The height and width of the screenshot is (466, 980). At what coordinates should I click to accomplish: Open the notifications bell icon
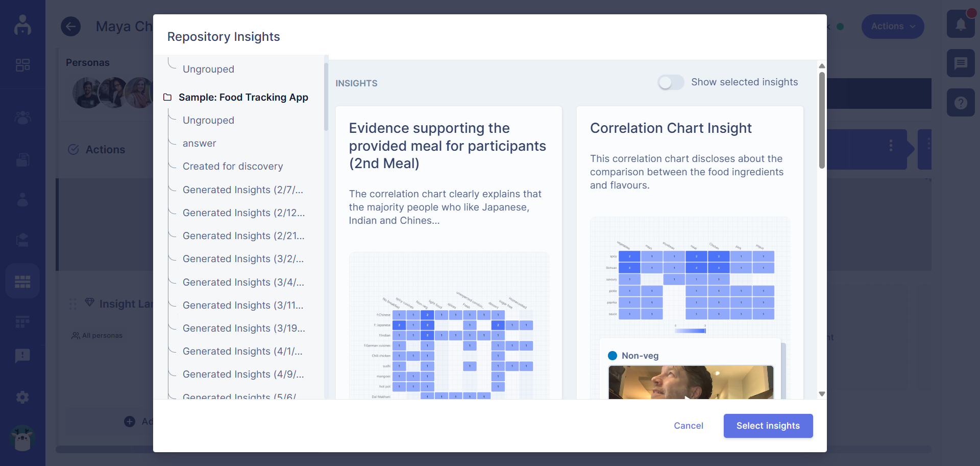(x=961, y=24)
